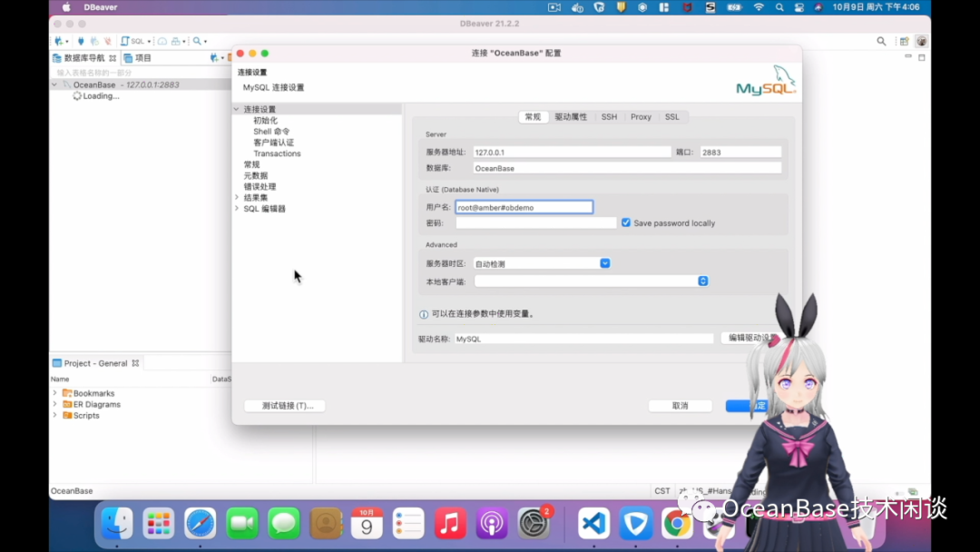The image size is (980, 552).
Task: Click the DBeaver perspective avatar icon
Action: [921, 41]
